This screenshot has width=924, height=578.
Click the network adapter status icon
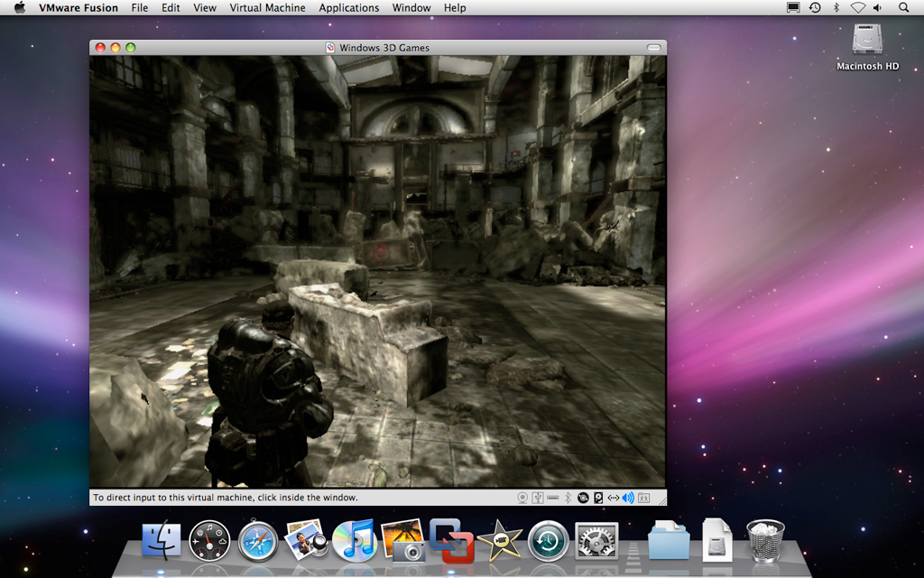tap(614, 498)
